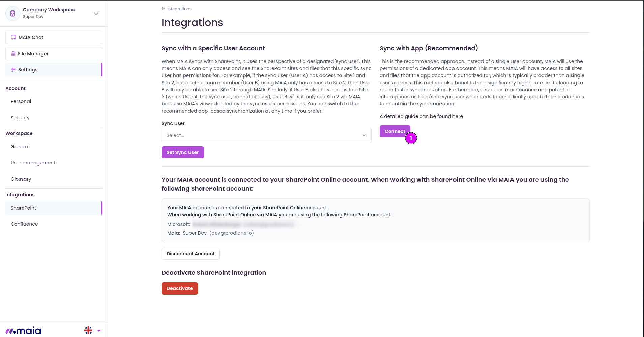The width and height of the screenshot is (644, 337).
Task: Click the red Deactivate button
Action: click(180, 288)
